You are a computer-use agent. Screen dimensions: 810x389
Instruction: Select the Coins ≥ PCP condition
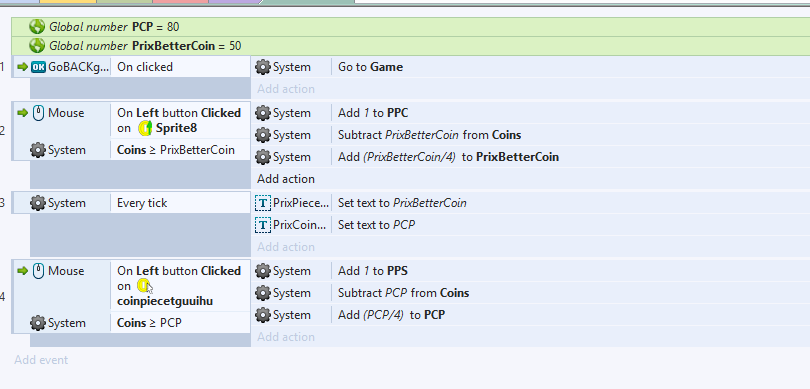click(x=180, y=323)
